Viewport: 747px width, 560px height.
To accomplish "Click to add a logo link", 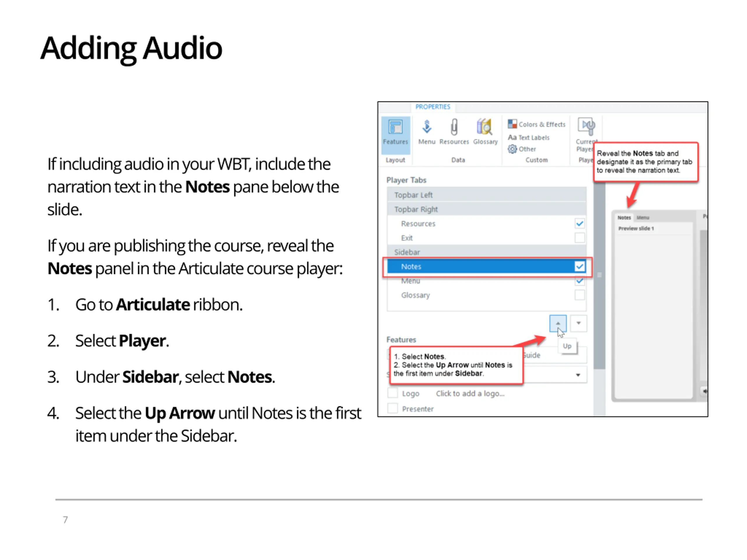I will (x=470, y=393).
